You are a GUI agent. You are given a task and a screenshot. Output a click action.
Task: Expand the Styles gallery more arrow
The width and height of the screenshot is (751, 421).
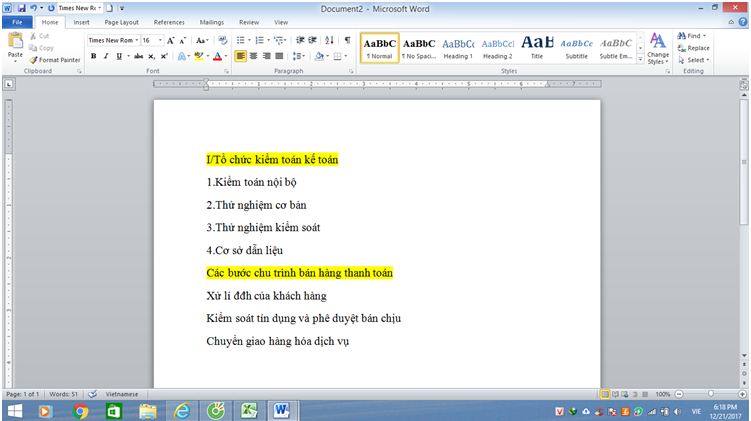(638, 58)
